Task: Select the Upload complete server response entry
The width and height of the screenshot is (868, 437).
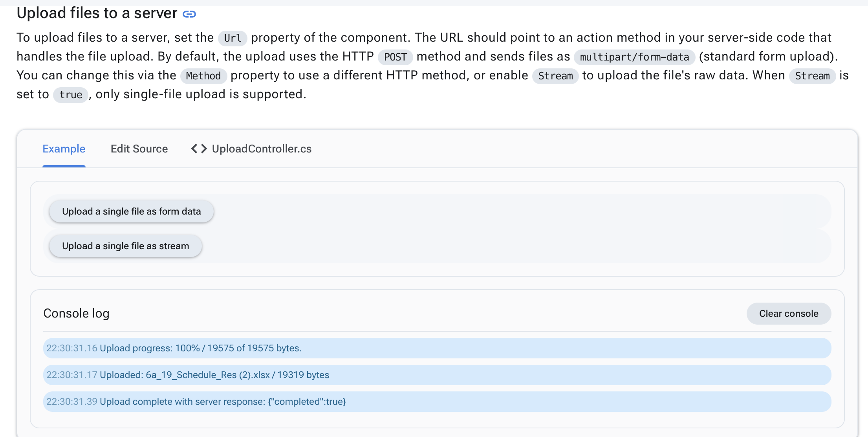Action: pyautogui.click(x=437, y=402)
